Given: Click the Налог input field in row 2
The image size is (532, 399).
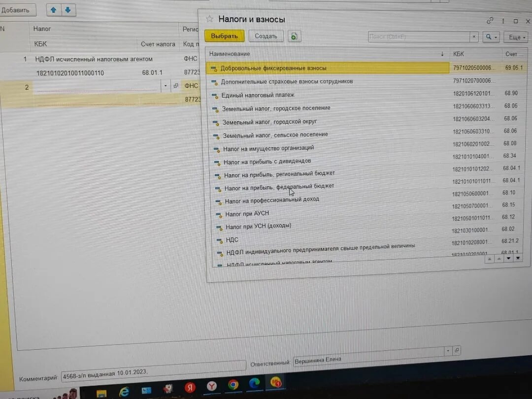Looking at the screenshot, I should coord(97,86).
